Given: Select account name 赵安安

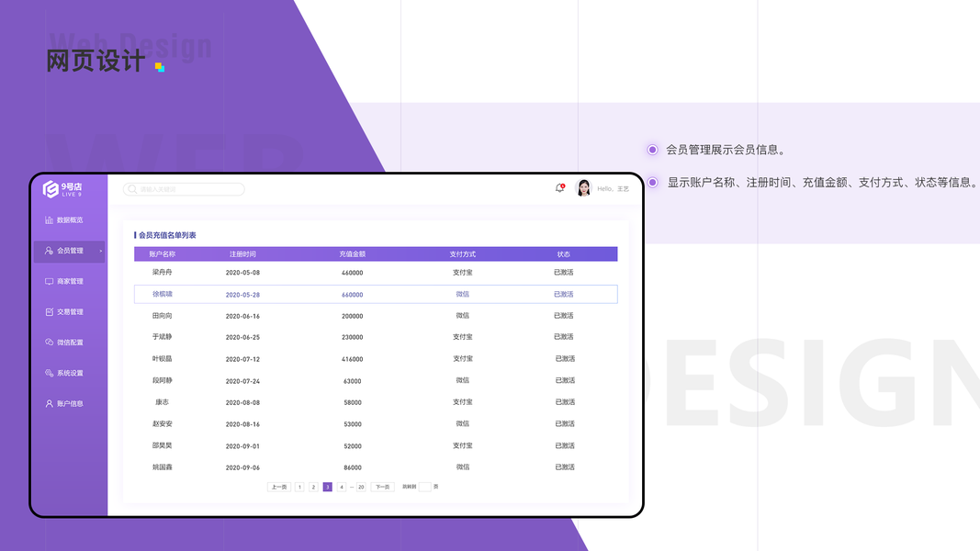Looking at the screenshot, I should pyautogui.click(x=162, y=423).
